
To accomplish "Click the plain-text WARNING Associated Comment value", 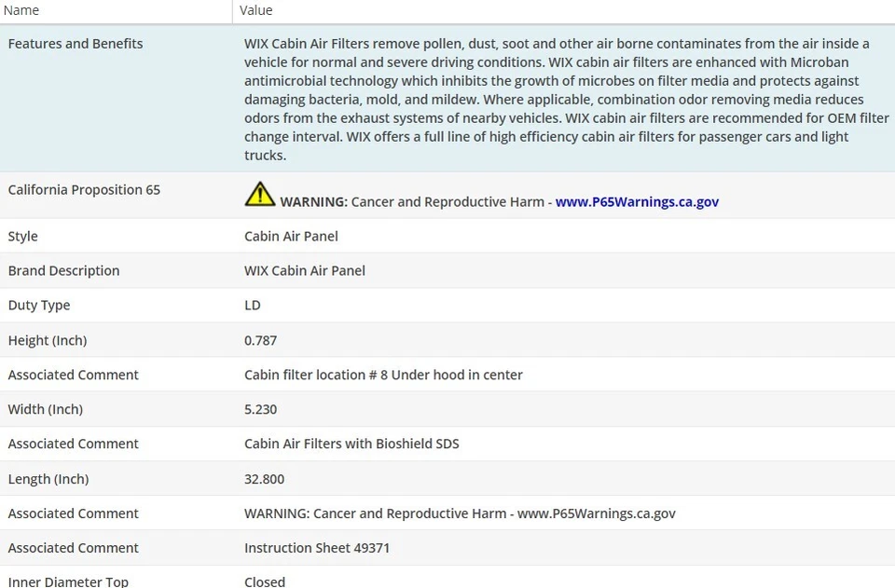I will pos(460,514).
